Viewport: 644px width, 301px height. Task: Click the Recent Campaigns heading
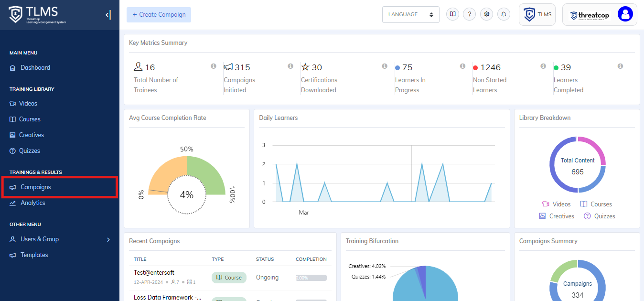(154, 241)
